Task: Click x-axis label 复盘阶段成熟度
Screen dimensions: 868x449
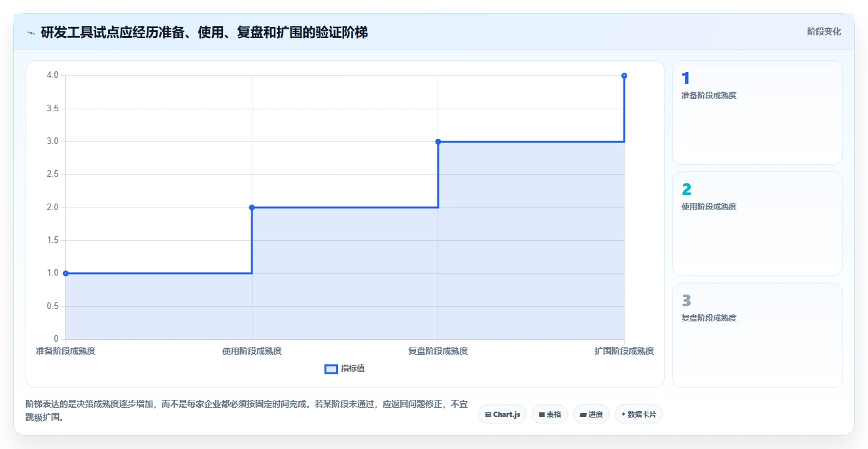Action: [x=438, y=351]
